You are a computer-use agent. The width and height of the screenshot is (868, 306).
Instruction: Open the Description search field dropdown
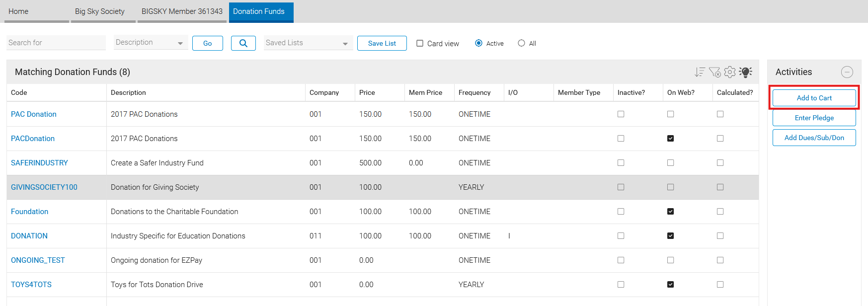(x=151, y=43)
